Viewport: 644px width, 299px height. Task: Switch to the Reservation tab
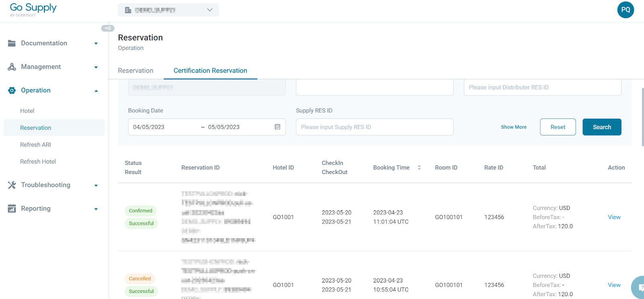coord(136,71)
